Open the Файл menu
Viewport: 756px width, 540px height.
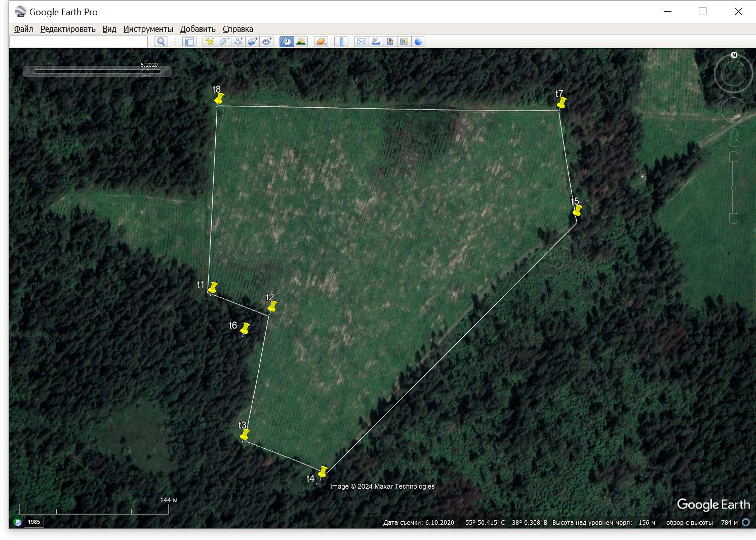[23, 29]
